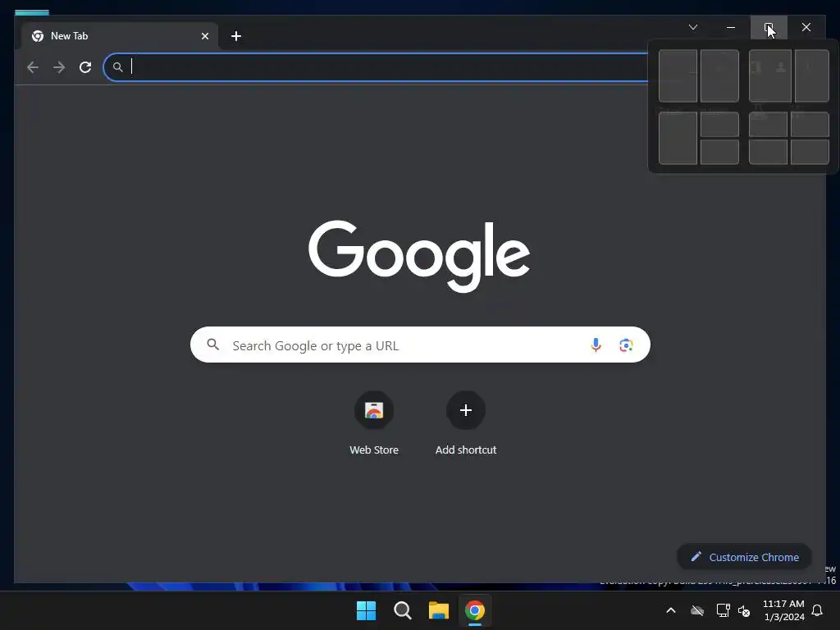The width and height of the screenshot is (840, 630).
Task: Click the magnifier icon inside Google search box
Action: point(212,345)
